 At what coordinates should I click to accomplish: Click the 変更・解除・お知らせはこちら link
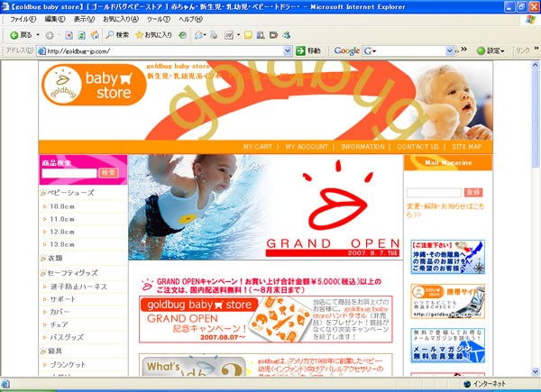(445, 210)
